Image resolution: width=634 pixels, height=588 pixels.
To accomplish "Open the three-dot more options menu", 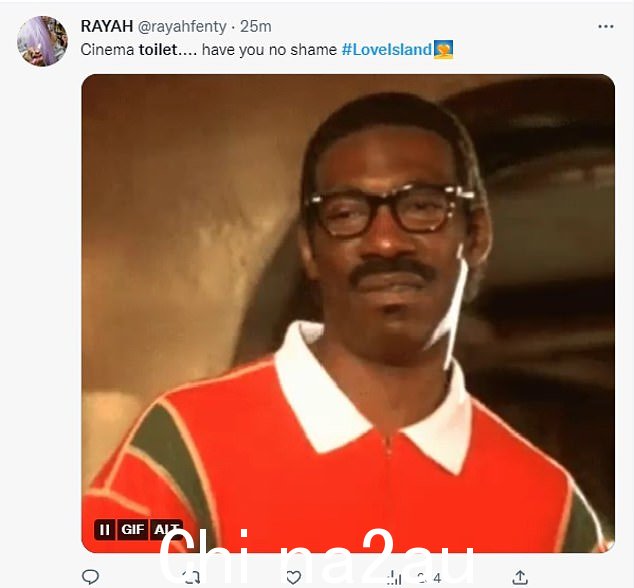I will tap(606, 27).
